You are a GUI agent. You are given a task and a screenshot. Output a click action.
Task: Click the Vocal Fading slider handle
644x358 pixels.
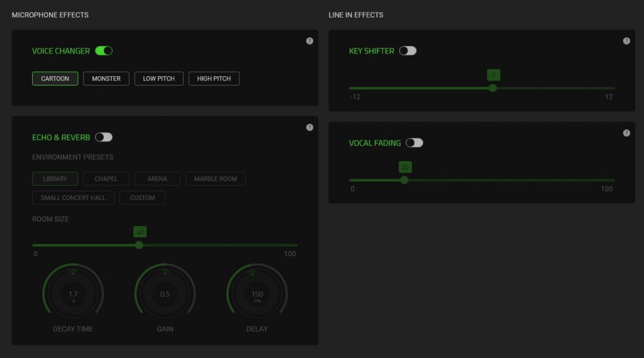[x=404, y=180]
